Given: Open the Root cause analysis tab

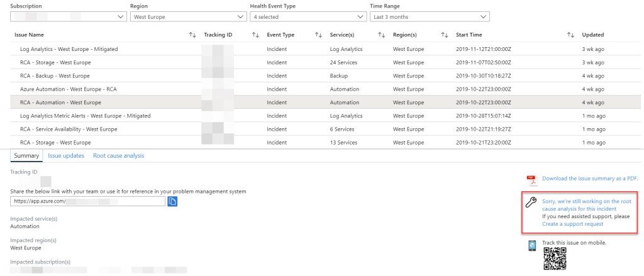Looking at the screenshot, I should coord(118,155).
